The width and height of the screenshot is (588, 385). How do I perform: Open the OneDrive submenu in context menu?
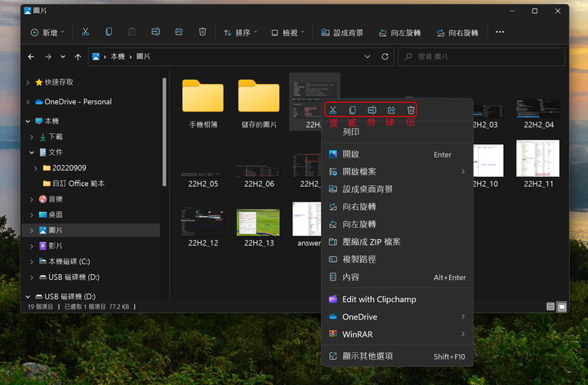click(398, 316)
